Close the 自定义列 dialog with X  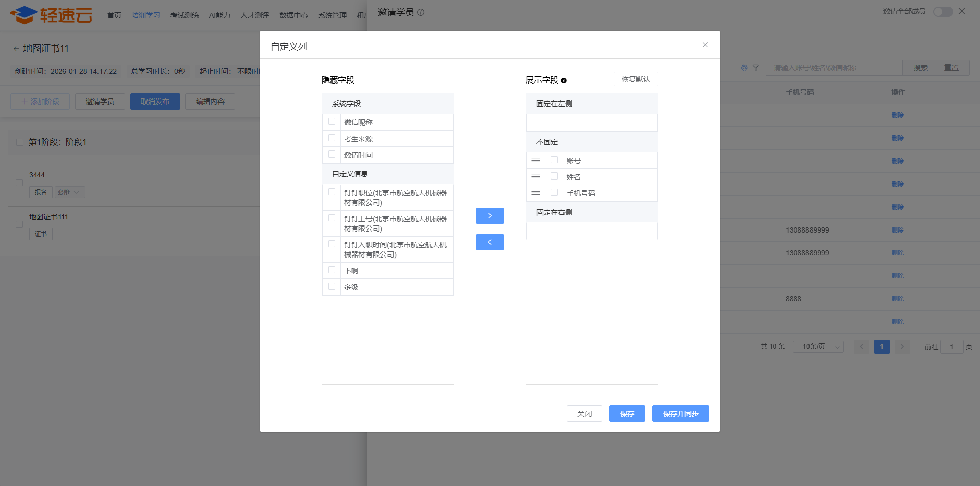tap(705, 45)
